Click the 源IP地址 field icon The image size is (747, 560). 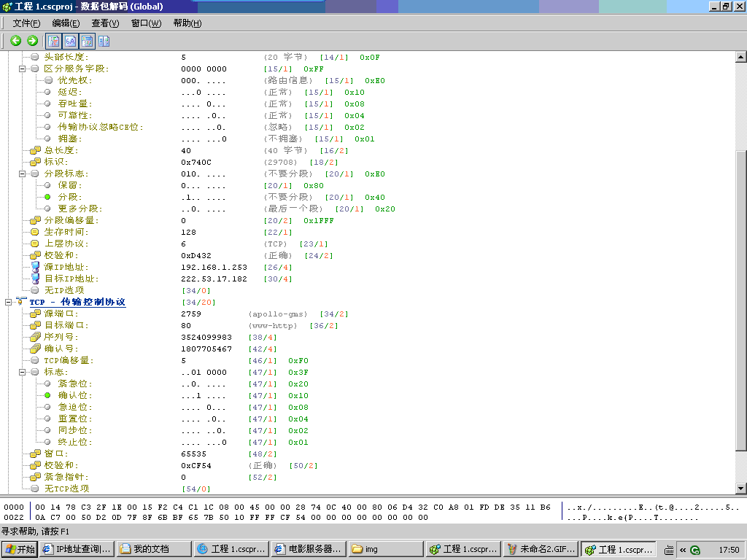tap(34, 267)
